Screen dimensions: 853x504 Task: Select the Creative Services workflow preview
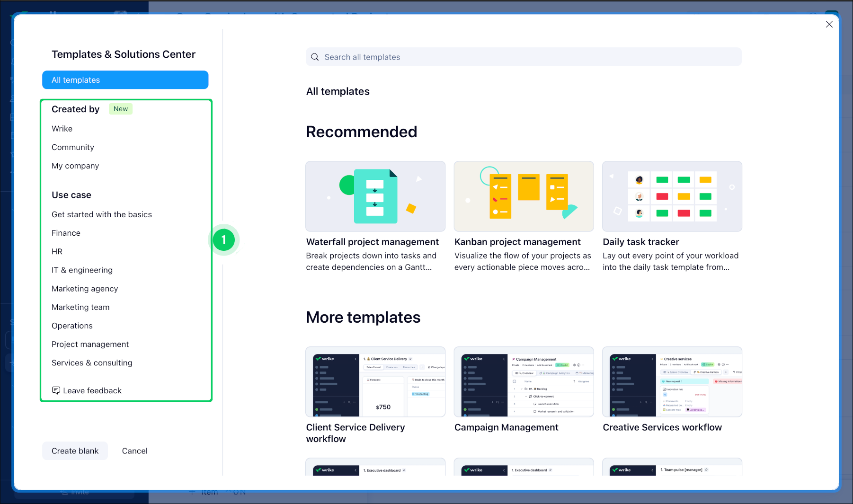pyautogui.click(x=672, y=382)
